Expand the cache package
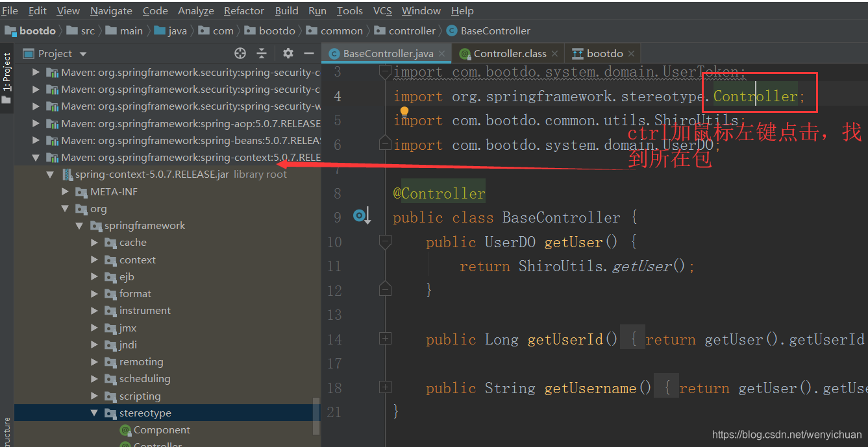This screenshot has width=868, height=447. [94, 242]
